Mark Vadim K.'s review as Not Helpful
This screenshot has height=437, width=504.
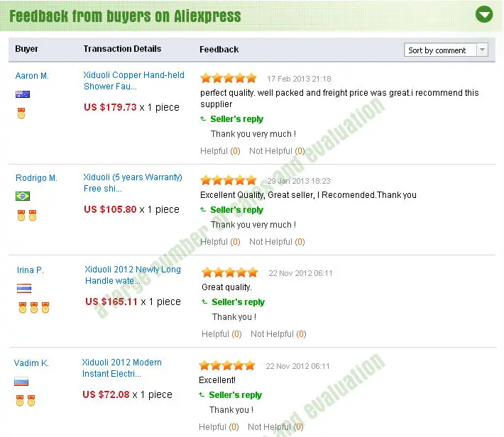pyautogui.click(x=275, y=427)
